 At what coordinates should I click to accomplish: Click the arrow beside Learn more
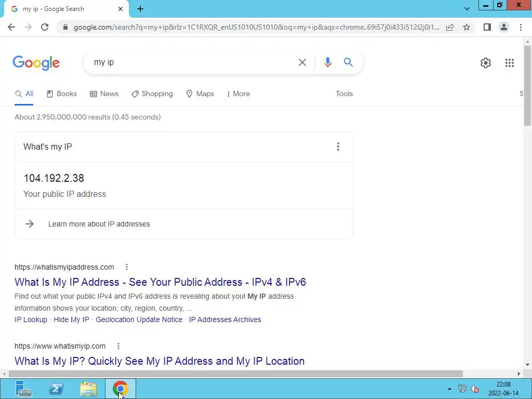30,224
